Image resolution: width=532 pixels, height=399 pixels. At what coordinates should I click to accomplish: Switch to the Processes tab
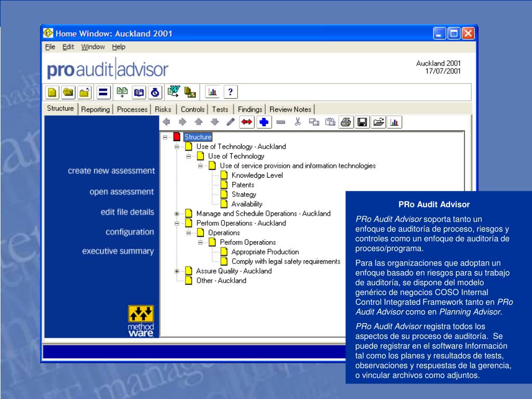point(132,109)
